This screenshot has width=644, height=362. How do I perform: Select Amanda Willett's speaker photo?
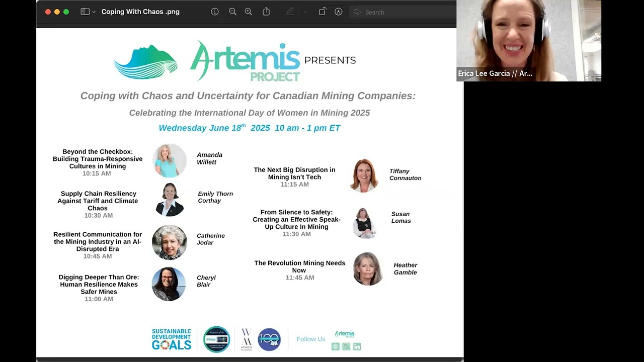(170, 160)
